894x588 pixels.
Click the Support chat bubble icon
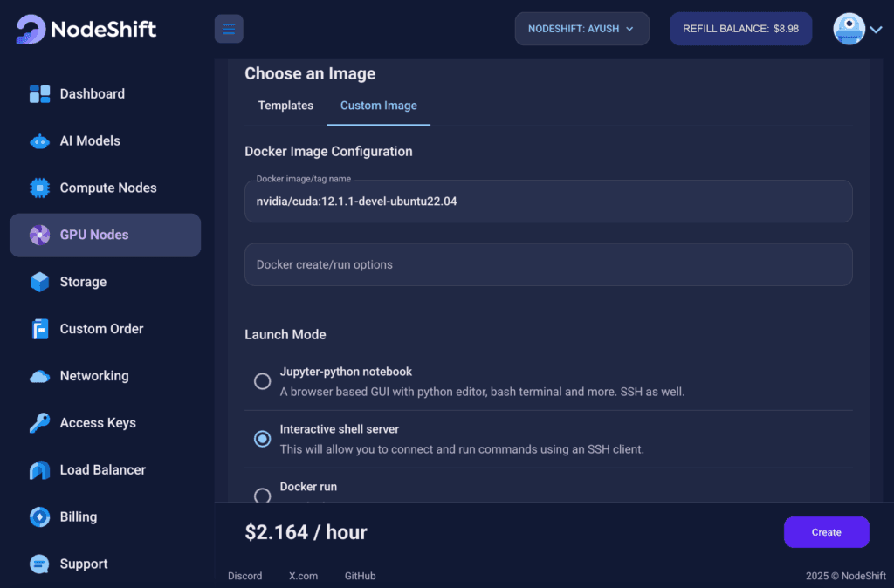pos(39,564)
